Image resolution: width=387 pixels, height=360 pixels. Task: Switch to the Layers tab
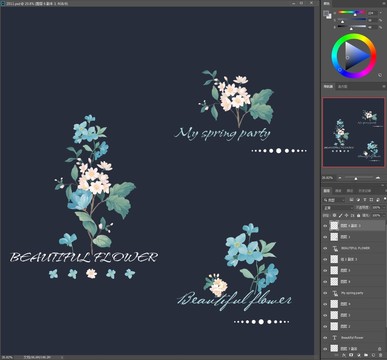tap(327, 191)
